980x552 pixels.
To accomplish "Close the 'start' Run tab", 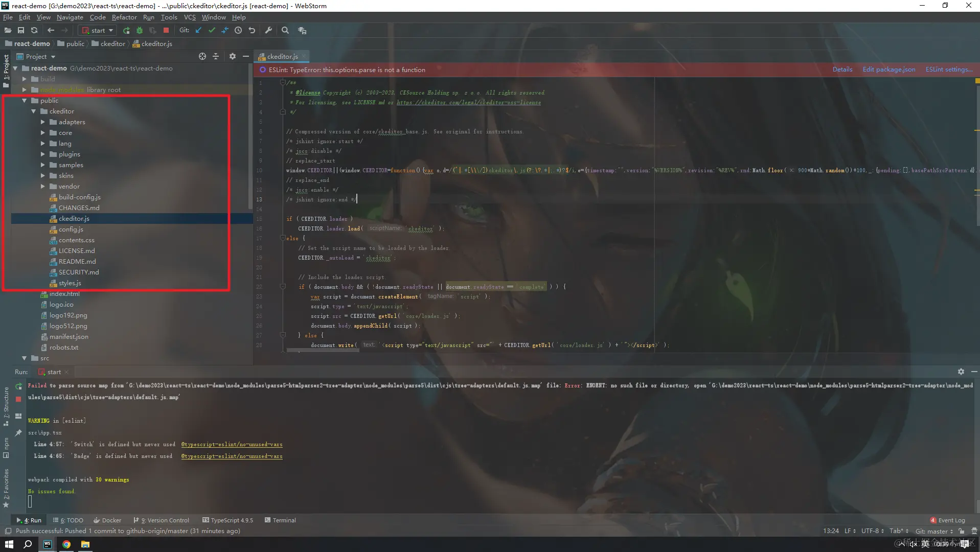I will (x=66, y=372).
